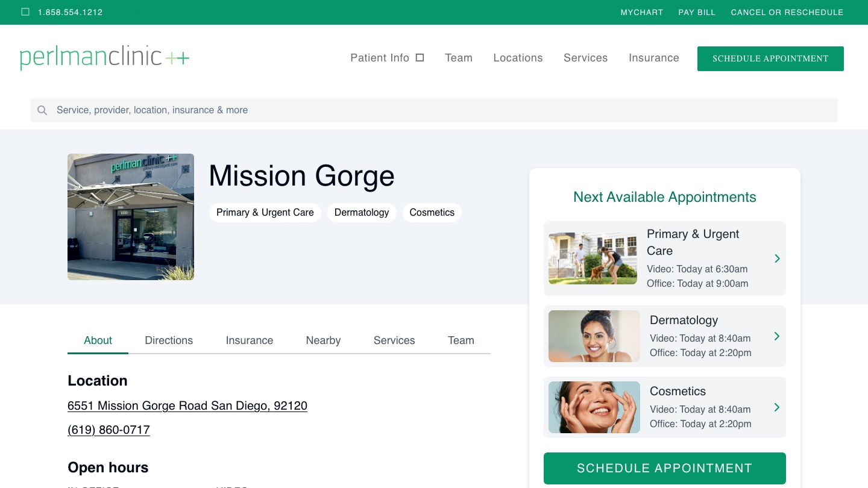Open the 6551 Mission Gorge Road address link
The width and height of the screenshot is (868, 488).
[x=187, y=405]
